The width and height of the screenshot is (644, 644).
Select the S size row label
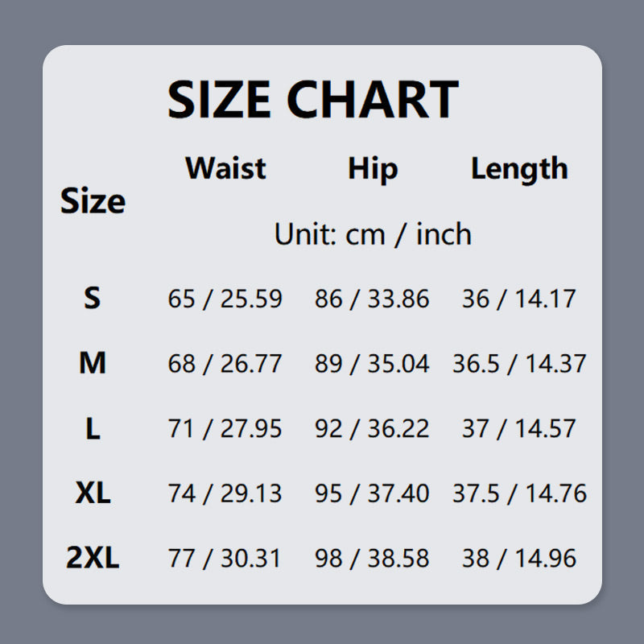coord(93,299)
